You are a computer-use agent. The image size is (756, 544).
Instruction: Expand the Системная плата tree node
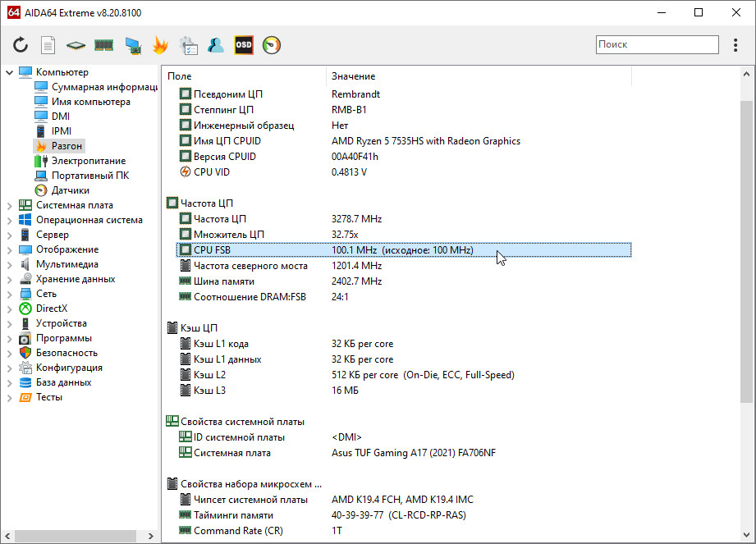(x=10, y=205)
